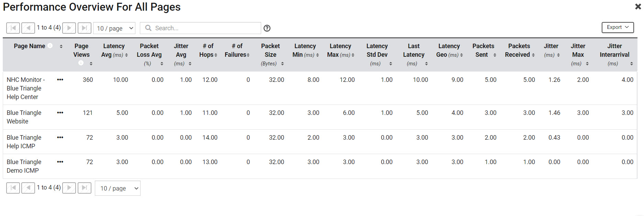Show info tooltip next to Page Name

[50, 46]
